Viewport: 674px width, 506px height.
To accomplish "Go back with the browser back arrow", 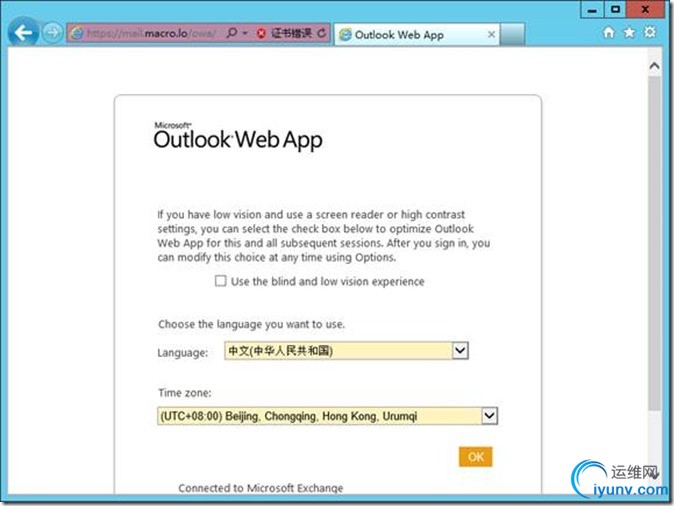I will coord(23,32).
